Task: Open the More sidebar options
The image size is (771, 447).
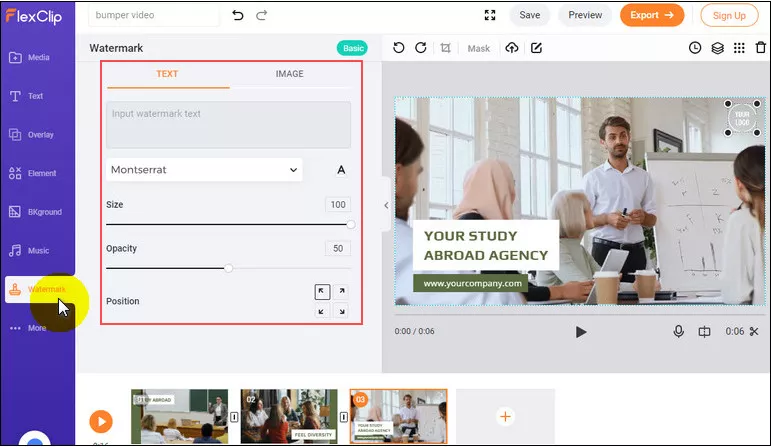Action: 28,328
